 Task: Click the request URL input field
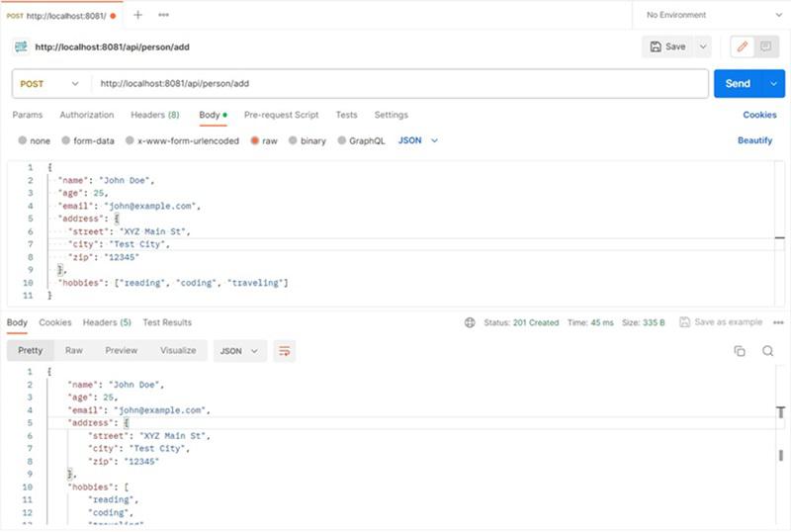[x=395, y=84]
